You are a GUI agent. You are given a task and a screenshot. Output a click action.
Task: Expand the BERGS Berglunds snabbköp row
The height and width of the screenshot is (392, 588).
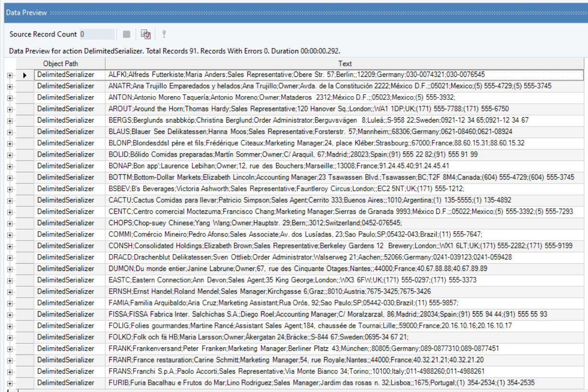(10, 120)
